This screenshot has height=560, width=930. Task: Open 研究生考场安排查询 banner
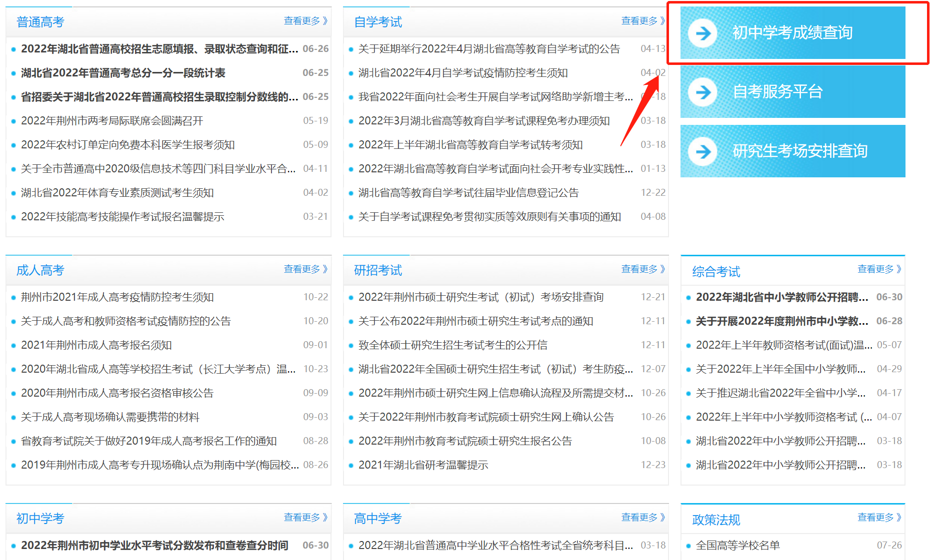(x=799, y=151)
